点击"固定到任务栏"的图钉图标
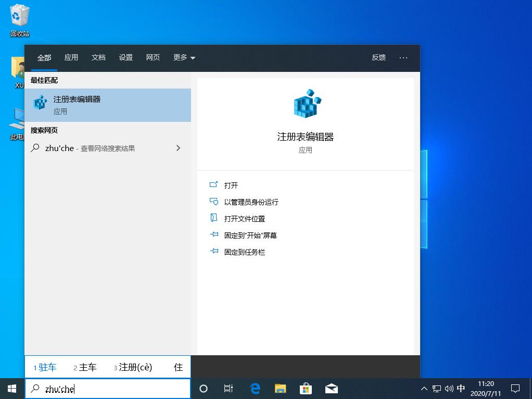 [x=214, y=252]
